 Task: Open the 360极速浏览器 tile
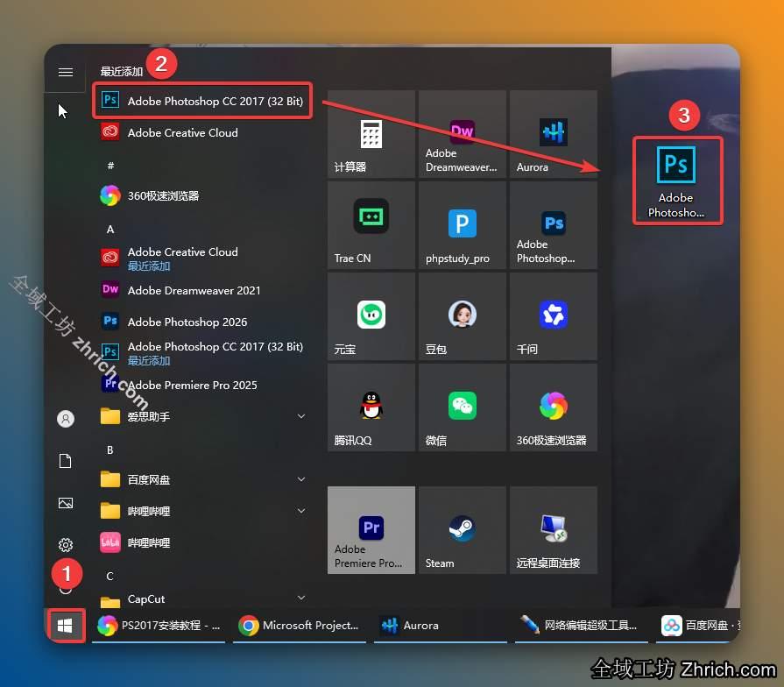click(x=554, y=407)
